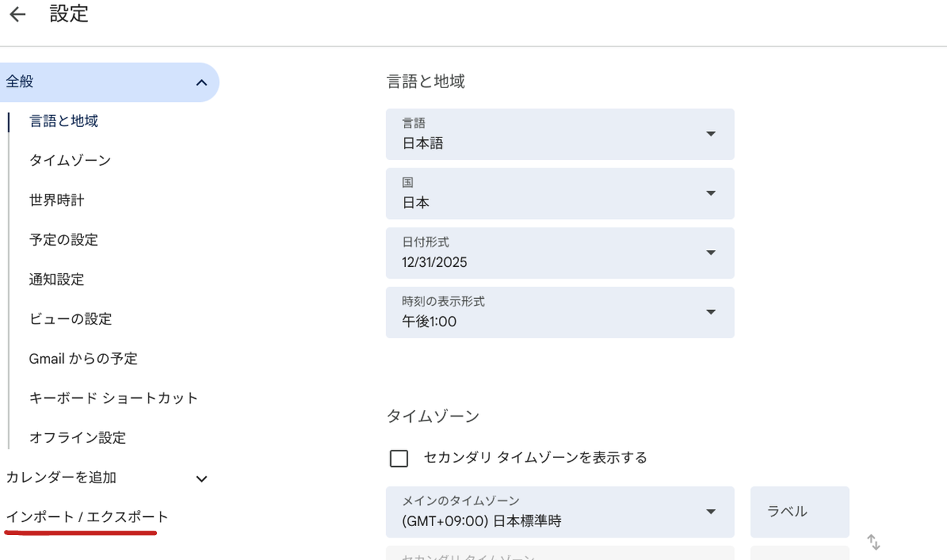
Task: Click the ラベル input field
Action: pyautogui.click(x=799, y=512)
